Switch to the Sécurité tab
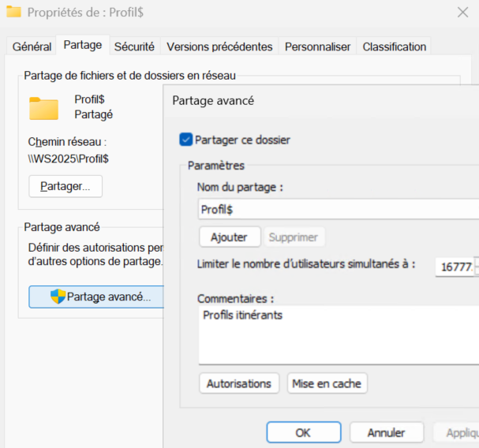Viewport: 479px width, 448px height. pyautogui.click(x=135, y=47)
